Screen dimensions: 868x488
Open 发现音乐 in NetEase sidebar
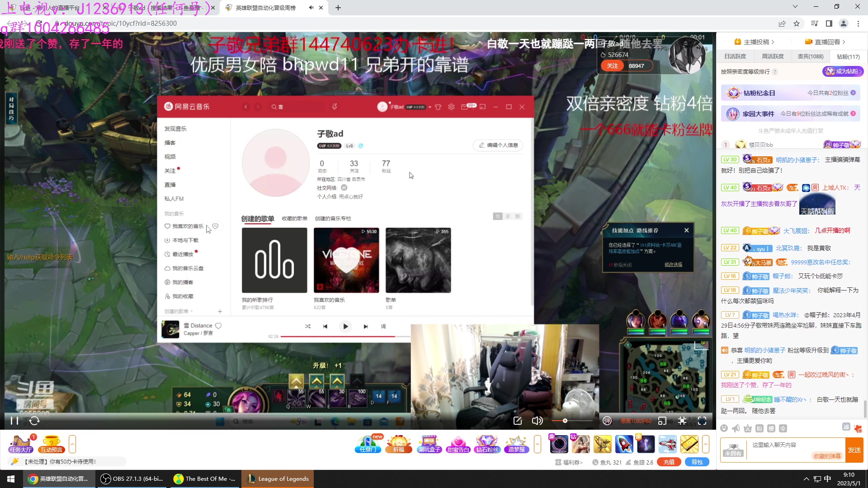[175, 129]
